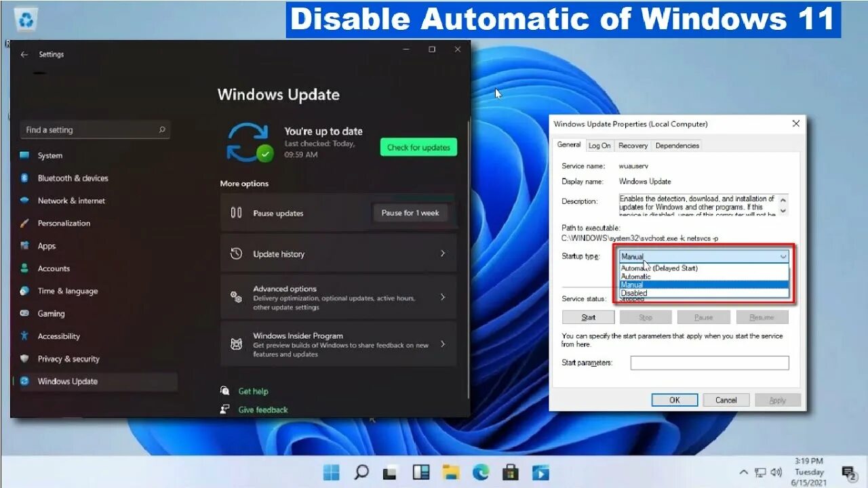868x488 pixels.
Task: Open File Explorer from taskbar
Action: click(451, 472)
